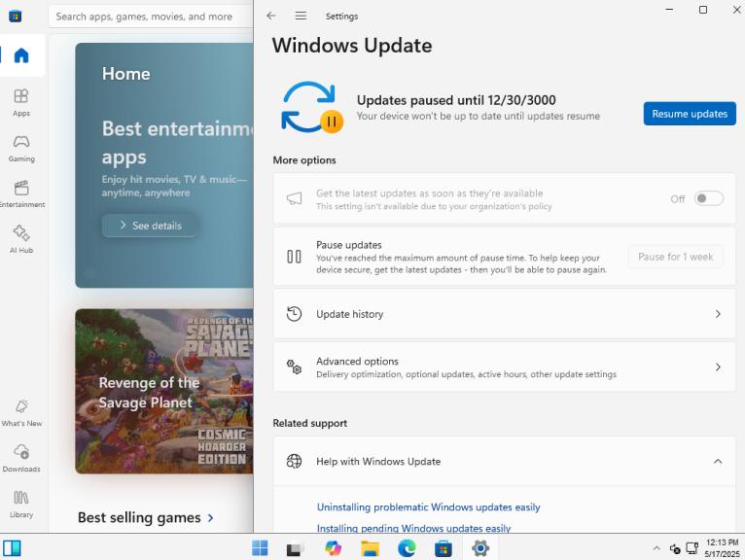Maximize the Settings window
The image size is (745, 560).
click(703, 10)
